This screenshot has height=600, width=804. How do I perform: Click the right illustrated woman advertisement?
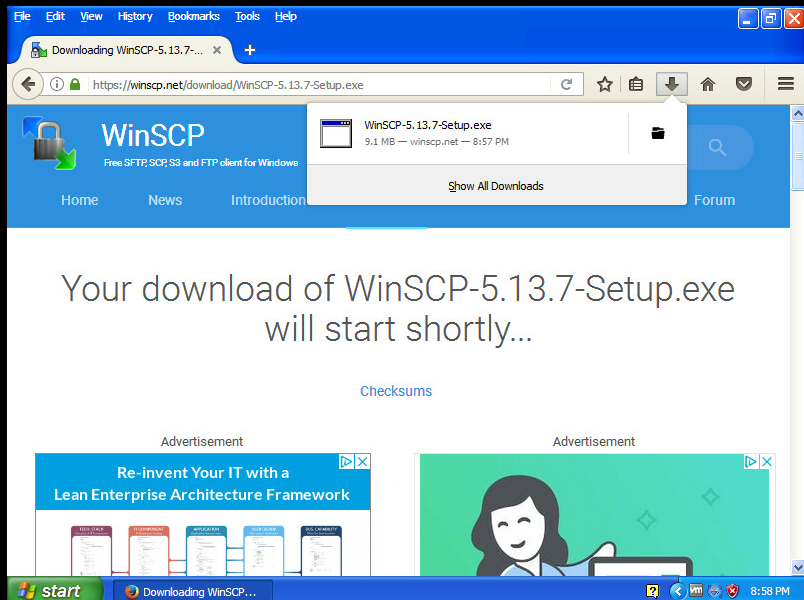pyautogui.click(x=594, y=514)
